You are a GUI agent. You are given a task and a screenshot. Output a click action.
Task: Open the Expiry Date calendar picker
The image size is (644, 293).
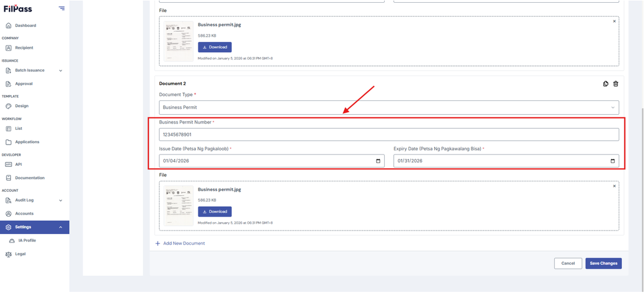[613, 161]
